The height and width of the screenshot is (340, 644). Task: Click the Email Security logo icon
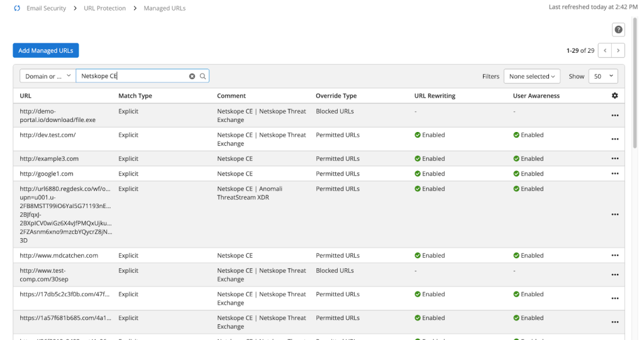click(17, 8)
